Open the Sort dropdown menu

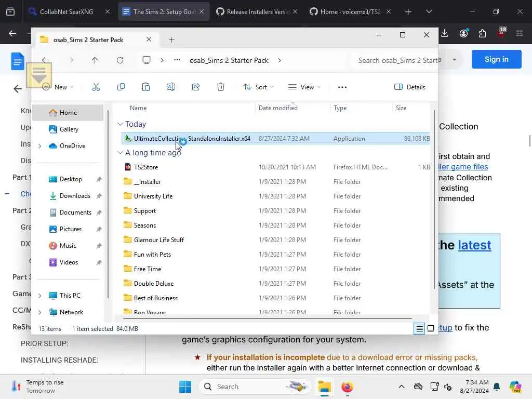click(258, 87)
